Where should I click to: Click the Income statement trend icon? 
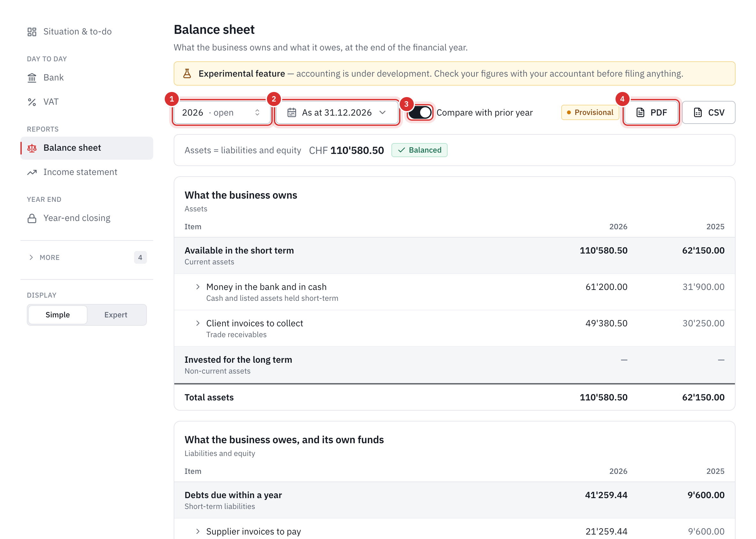32,172
